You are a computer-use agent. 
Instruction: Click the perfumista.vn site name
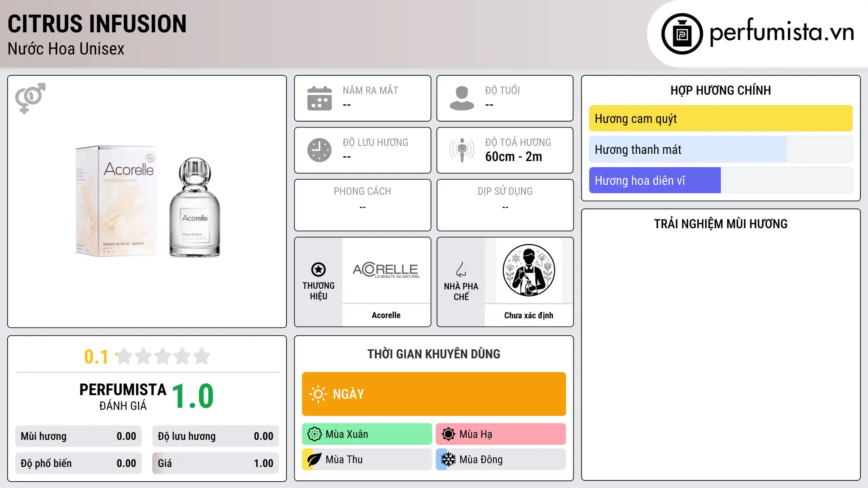(x=782, y=32)
